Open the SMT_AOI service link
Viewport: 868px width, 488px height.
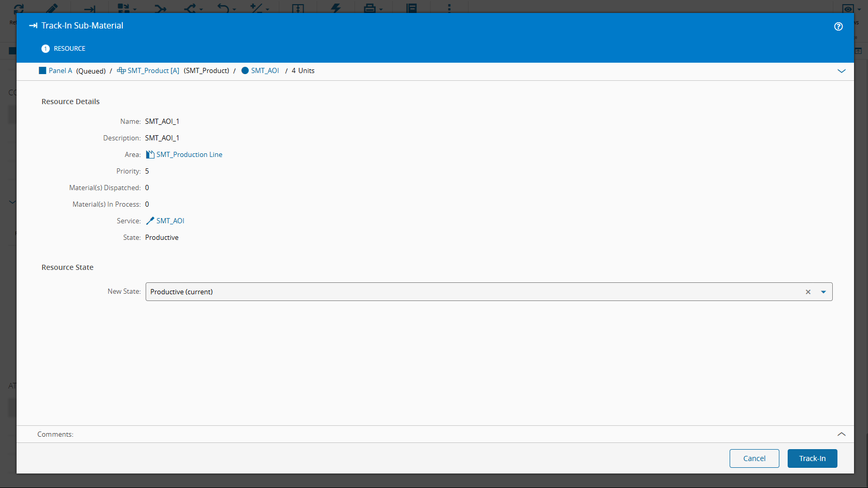coord(170,221)
